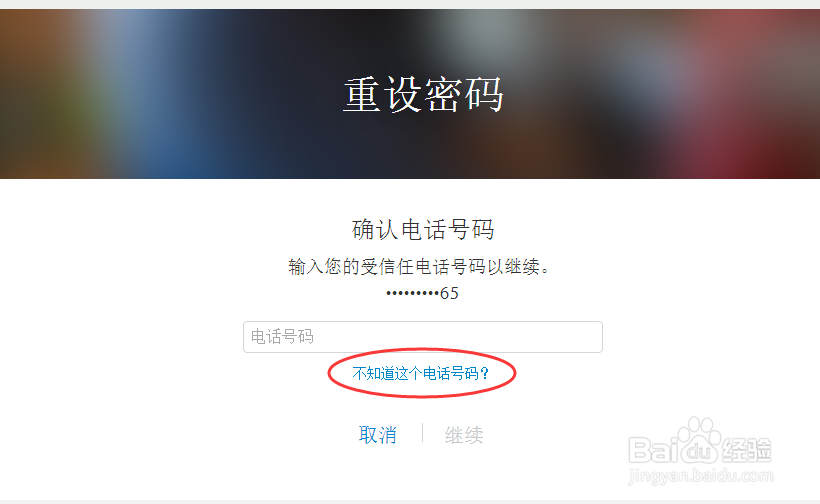Viewport: 820px width, 504px height.
Task: Focus the 电话号码 phone number input field
Action: 423,337
